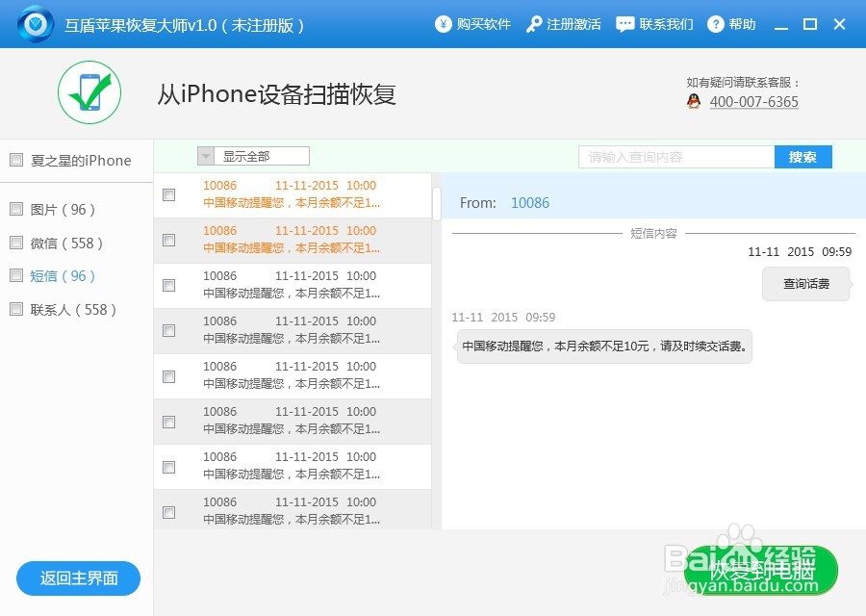The width and height of the screenshot is (866, 616).
Task: Click the blue shield app logo
Action: pyautogui.click(x=36, y=24)
